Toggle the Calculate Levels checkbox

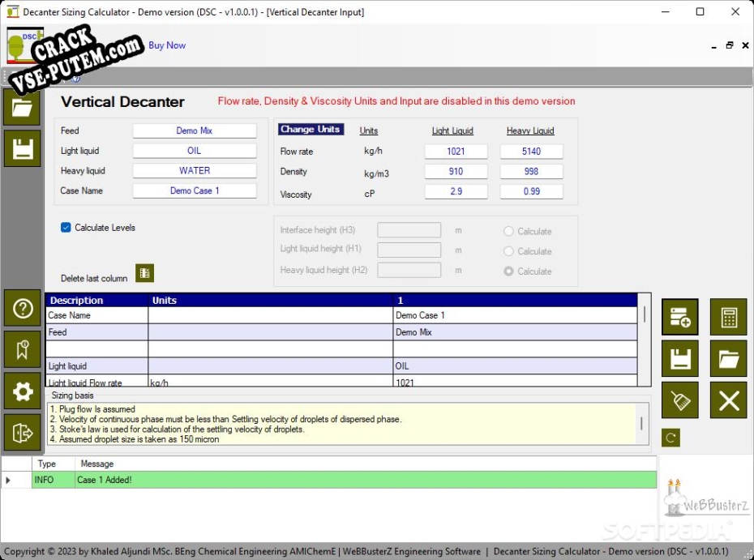66,228
